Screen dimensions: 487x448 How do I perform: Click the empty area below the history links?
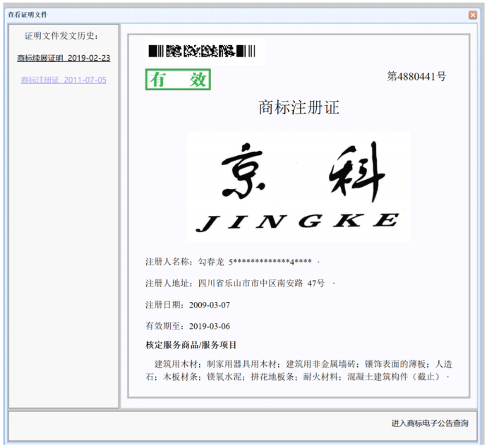pos(64,247)
